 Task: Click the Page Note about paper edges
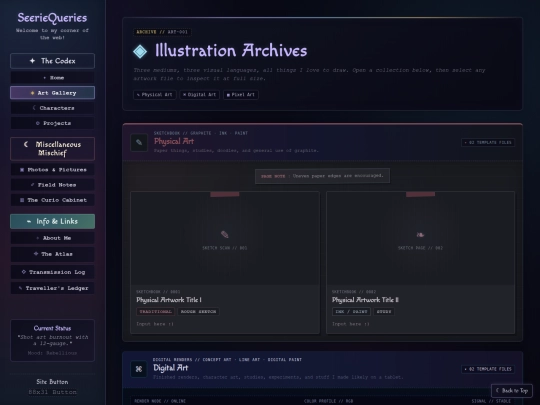pos(322,176)
